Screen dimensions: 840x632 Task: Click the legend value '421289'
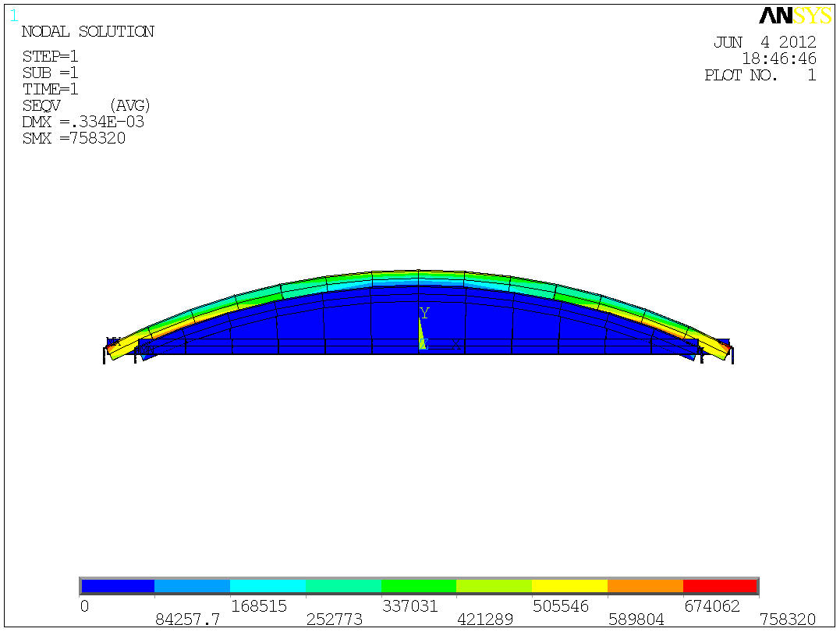(x=485, y=620)
